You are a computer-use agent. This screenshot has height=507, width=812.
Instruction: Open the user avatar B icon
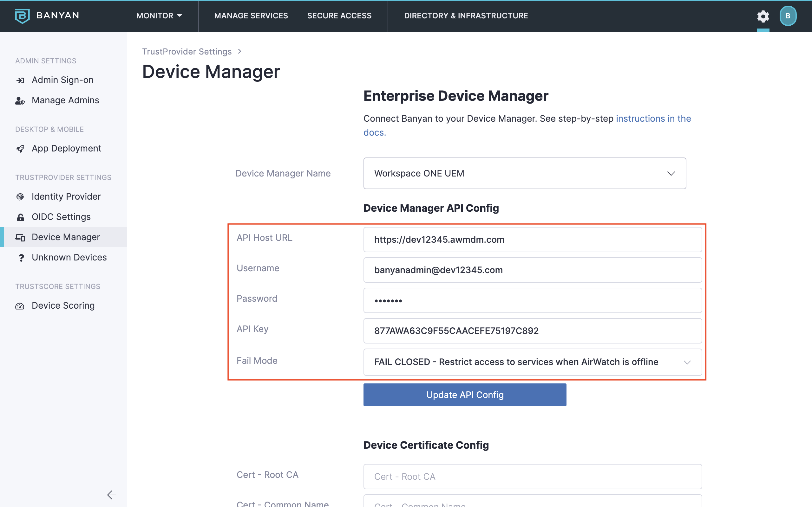(x=788, y=16)
